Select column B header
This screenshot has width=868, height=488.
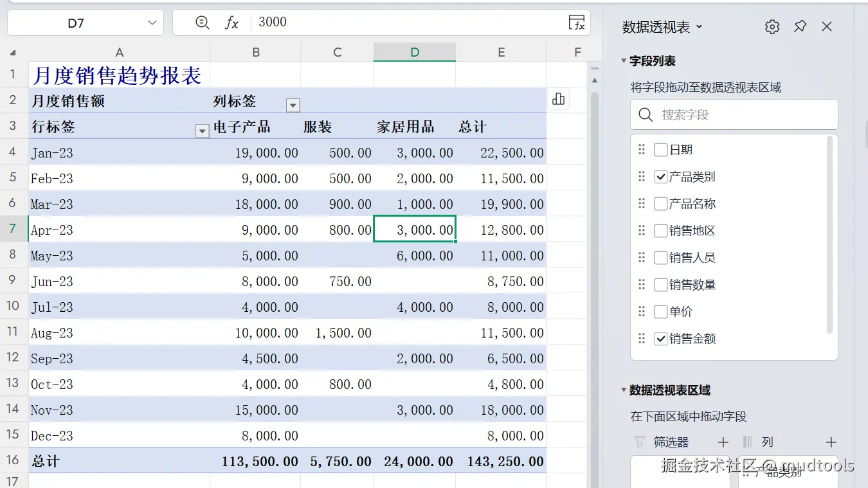(255, 52)
